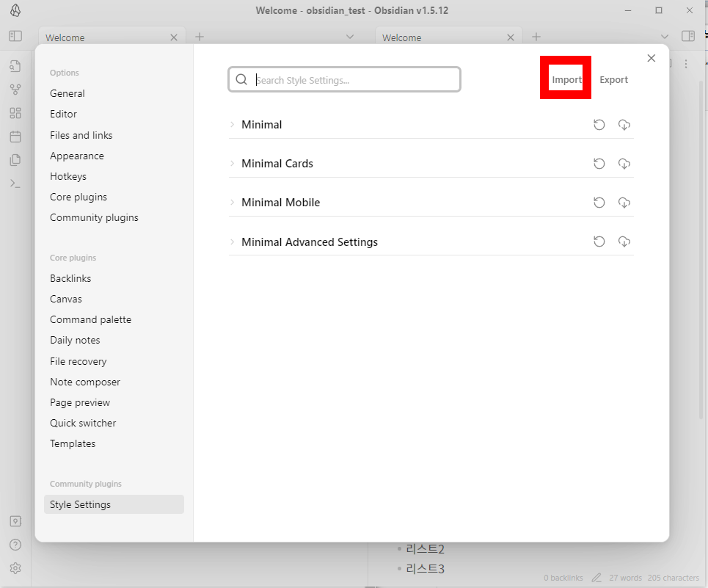Click the Import button

pyautogui.click(x=566, y=80)
